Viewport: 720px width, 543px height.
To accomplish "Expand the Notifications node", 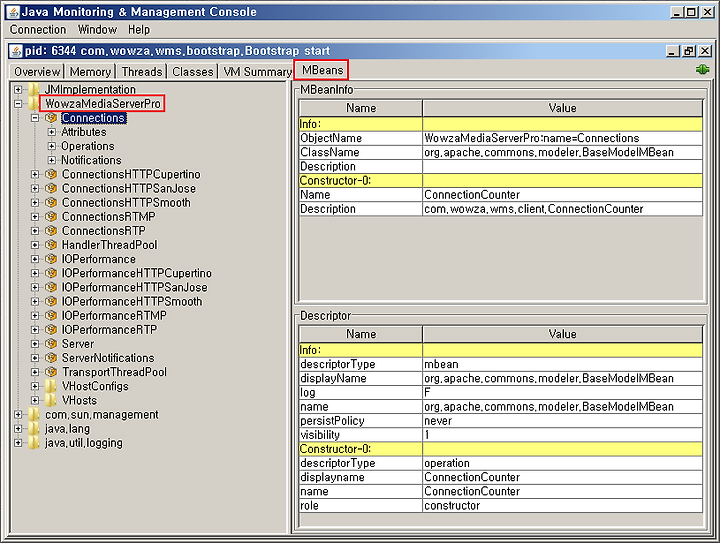I will tap(52, 160).
